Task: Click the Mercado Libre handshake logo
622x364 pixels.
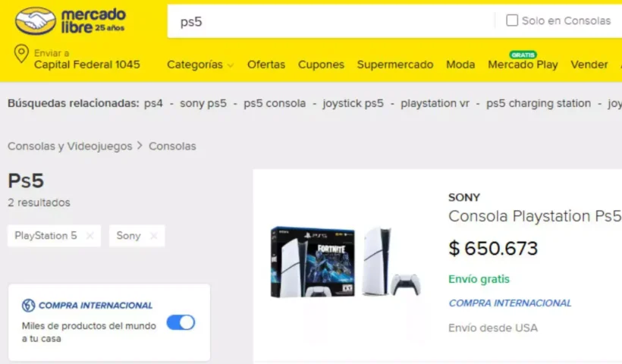Action: 36,21
